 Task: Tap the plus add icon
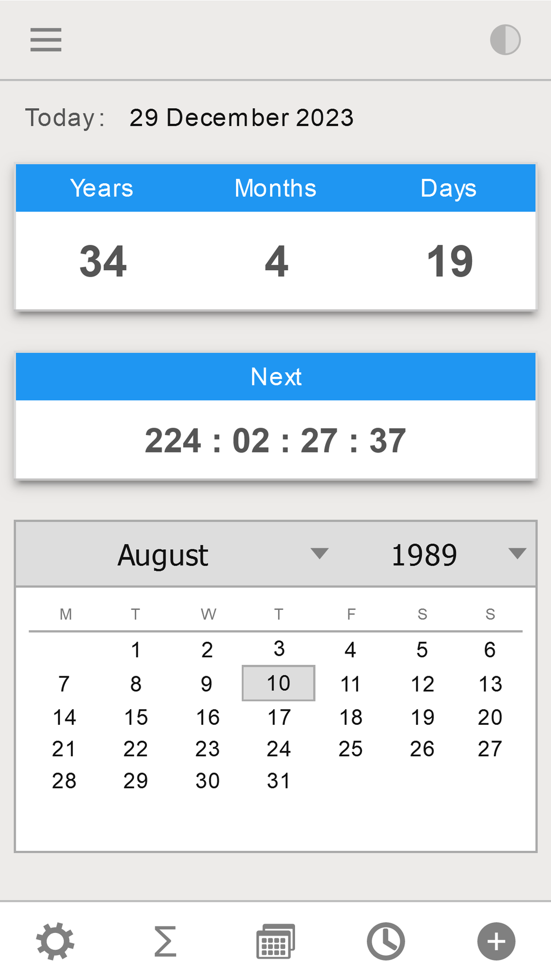coord(495,941)
